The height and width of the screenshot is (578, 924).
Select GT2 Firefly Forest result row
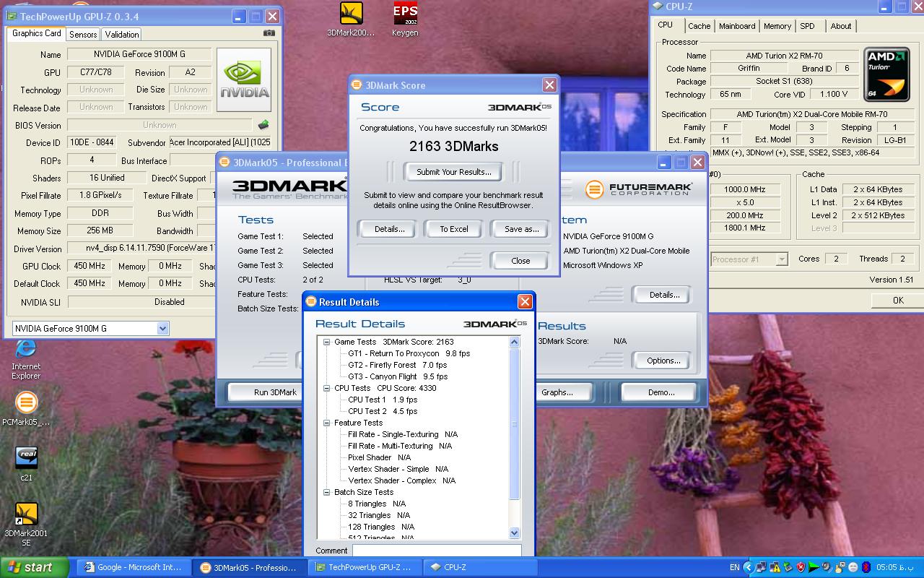click(x=397, y=365)
